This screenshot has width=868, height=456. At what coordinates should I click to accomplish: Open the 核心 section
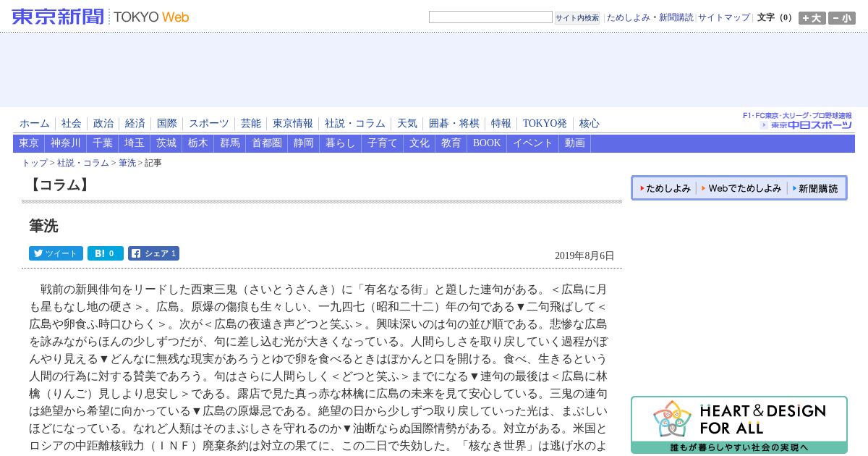pyautogui.click(x=590, y=124)
